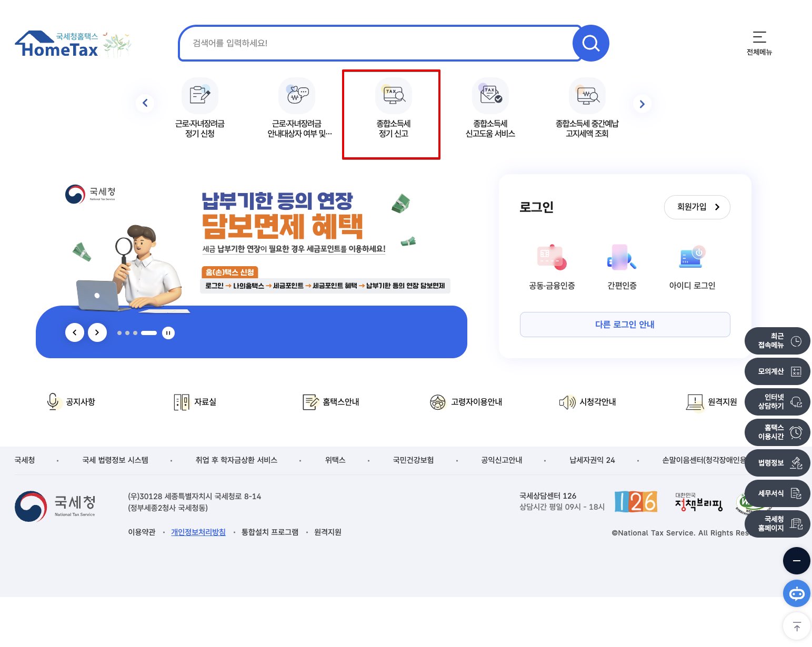
Task: Open 위택스 footer link
Action: tap(335, 460)
